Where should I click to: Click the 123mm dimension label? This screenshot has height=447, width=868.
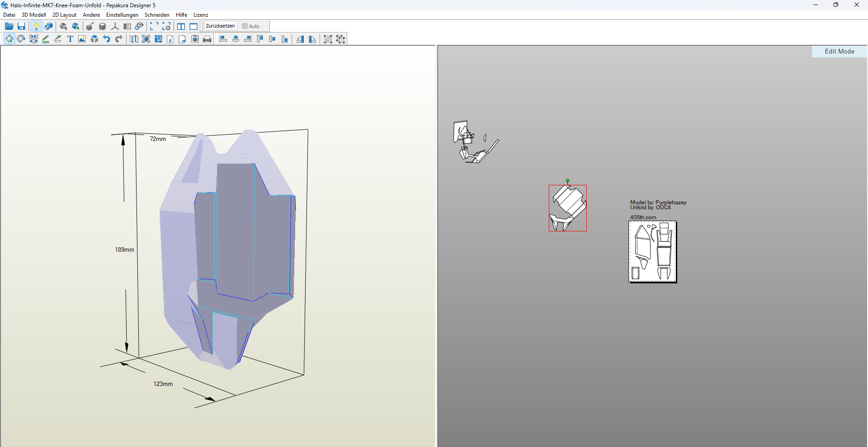pos(163,384)
